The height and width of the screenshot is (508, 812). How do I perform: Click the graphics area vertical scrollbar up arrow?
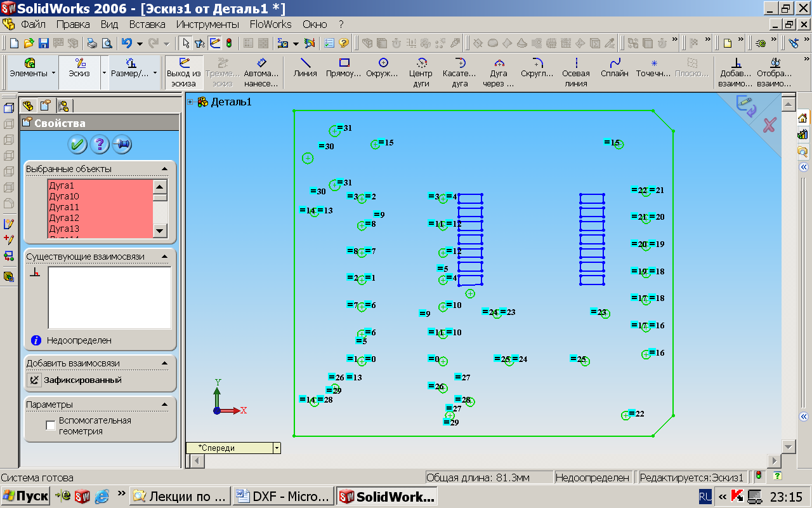coord(789,104)
